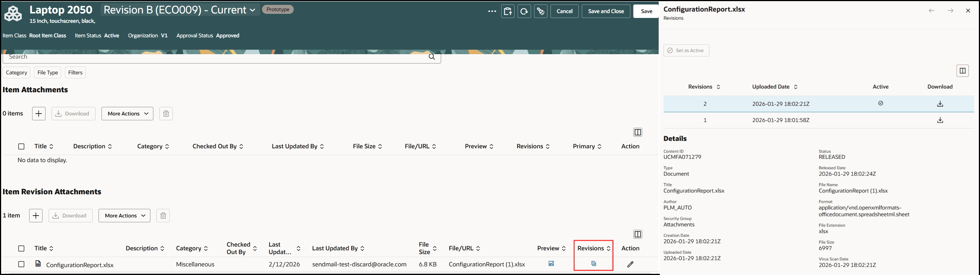The width and height of the screenshot is (980, 275).
Task: Click the Cancel button
Action: point(565,12)
